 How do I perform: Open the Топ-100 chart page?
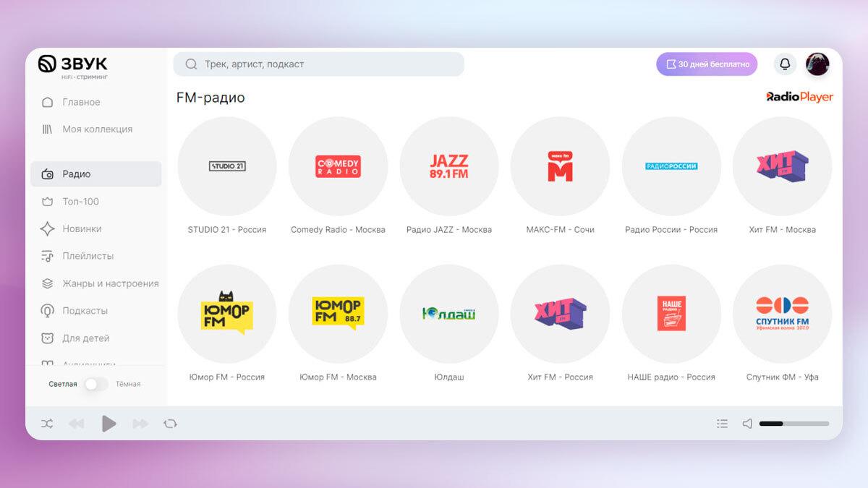click(x=80, y=202)
